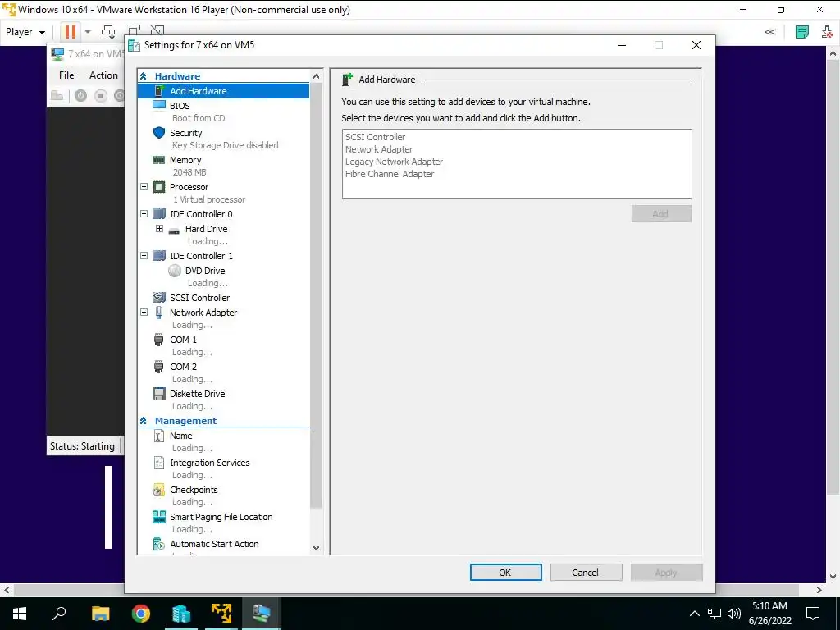Click the COM 1 port icon
The height and width of the screenshot is (630, 840).
tap(158, 340)
